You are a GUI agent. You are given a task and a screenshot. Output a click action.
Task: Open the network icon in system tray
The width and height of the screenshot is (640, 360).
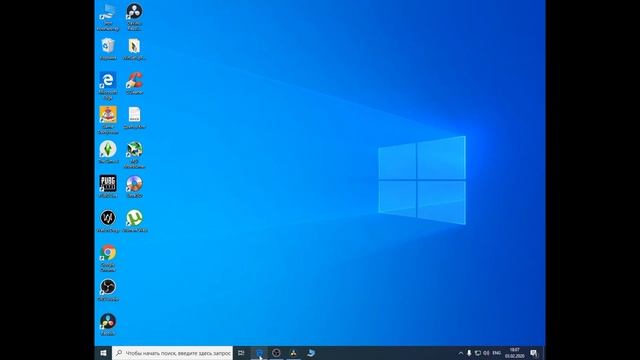(478, 353)
